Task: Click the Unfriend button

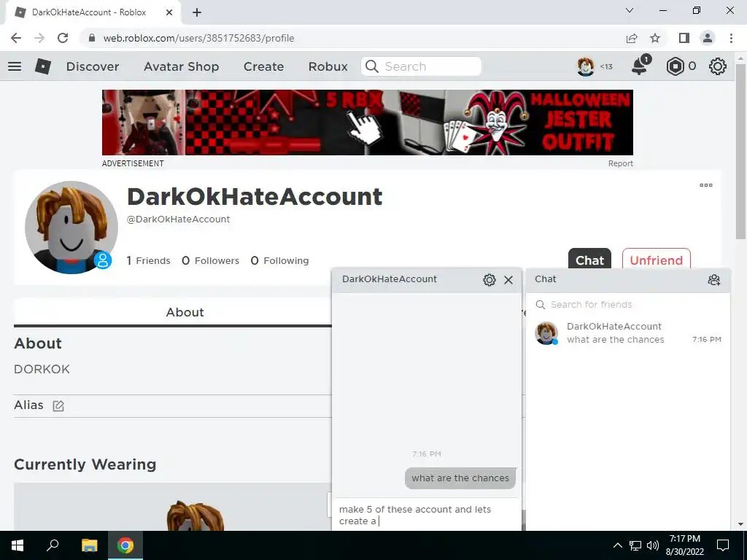Action: pos(656,260)
